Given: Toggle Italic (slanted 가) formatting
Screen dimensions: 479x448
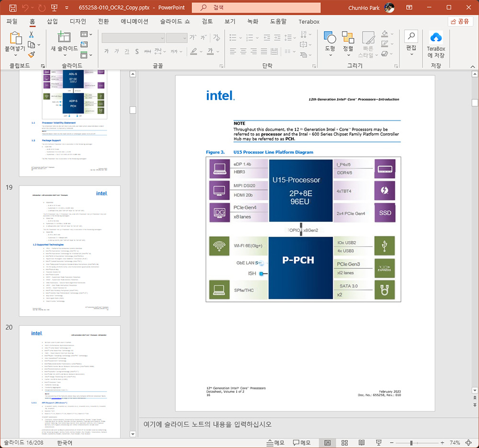Looking at the screenshot, I should (x=117, y=51).
